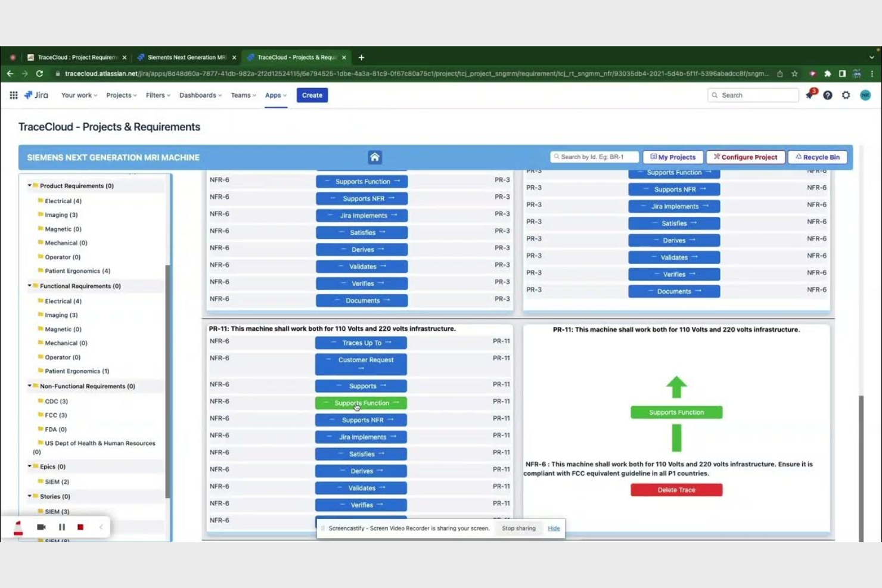This screenshot has width=882, height=588.
Task: Click the Jira Search field
Action: coord(753,95)
